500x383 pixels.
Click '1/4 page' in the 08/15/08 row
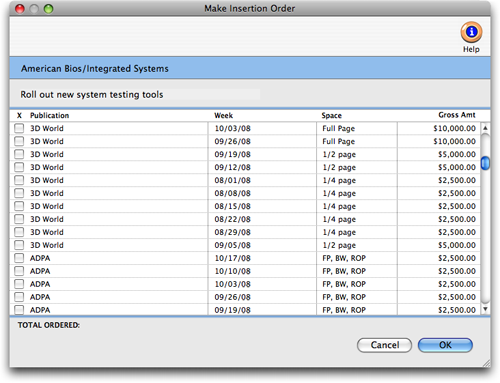[x=339, y=206]
